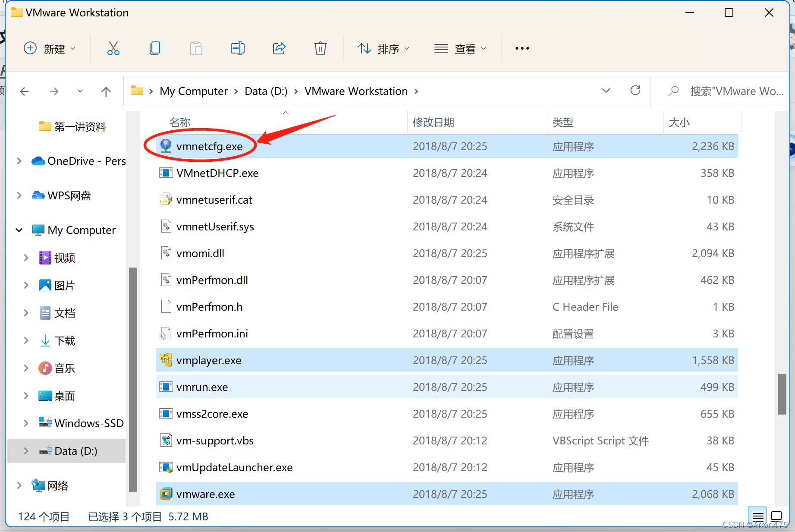Screen dimensions: 795x532
Task: Switch to large thumbnails view icon
Action: point(776,516)
